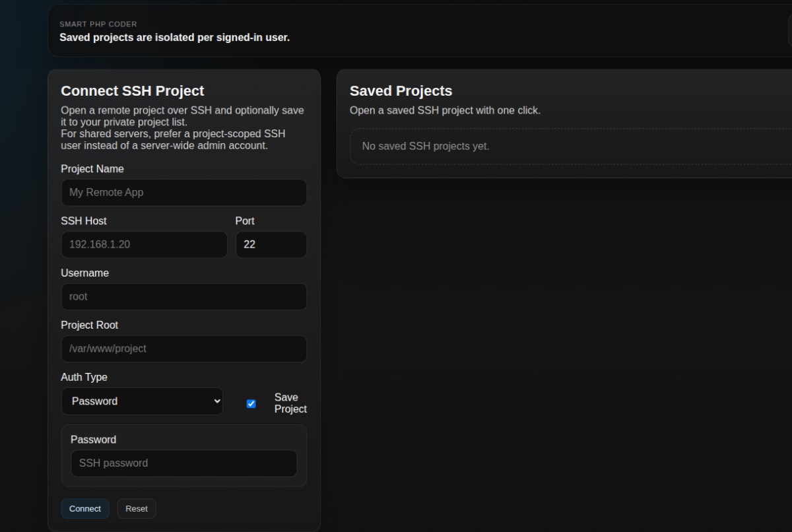Click the "Project Name" field label

point(92,169)
